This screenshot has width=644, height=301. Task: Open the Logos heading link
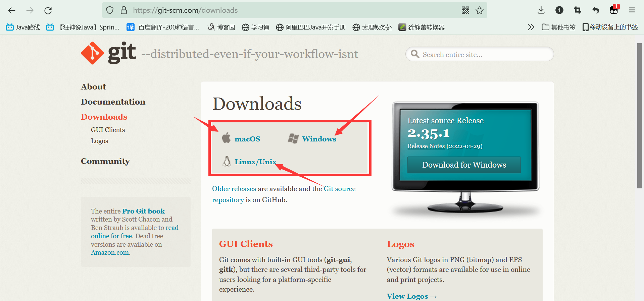400,244
